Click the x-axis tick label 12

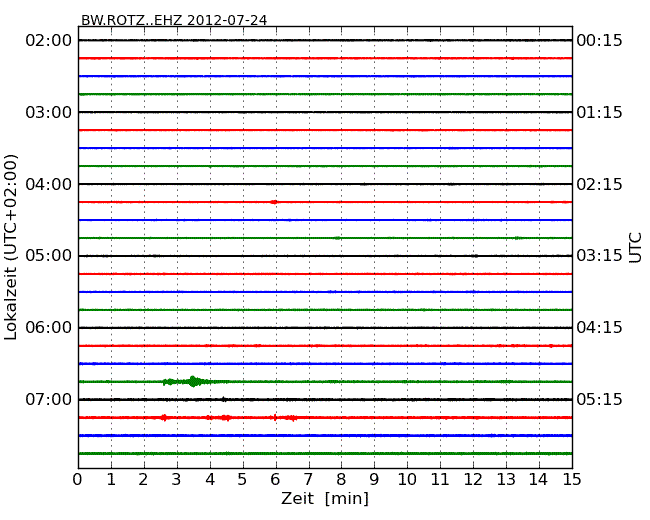click(x=473, y=480)
